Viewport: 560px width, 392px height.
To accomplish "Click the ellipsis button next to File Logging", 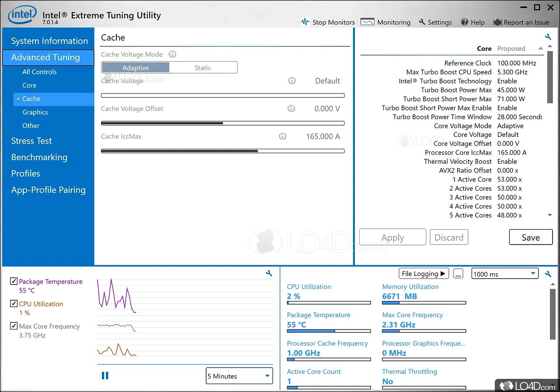I will click(458, 274).
